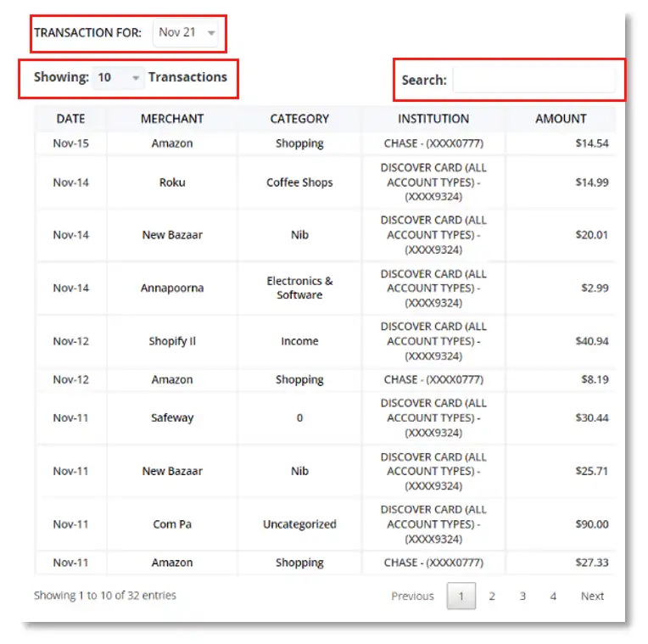Viewport: 648px width, 644px height.
Task: Click the Com Pa Uncategorized category cell
Action: click(299, 524)
